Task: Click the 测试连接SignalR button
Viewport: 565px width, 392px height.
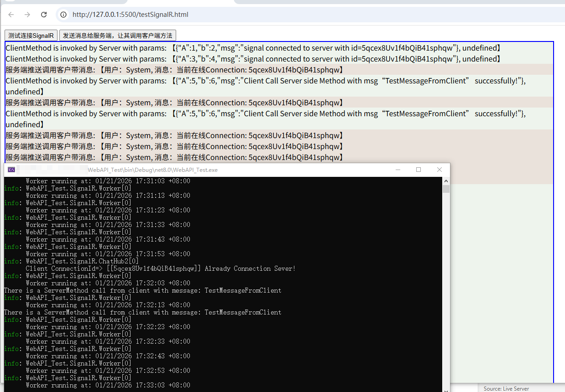Action: 31,36
